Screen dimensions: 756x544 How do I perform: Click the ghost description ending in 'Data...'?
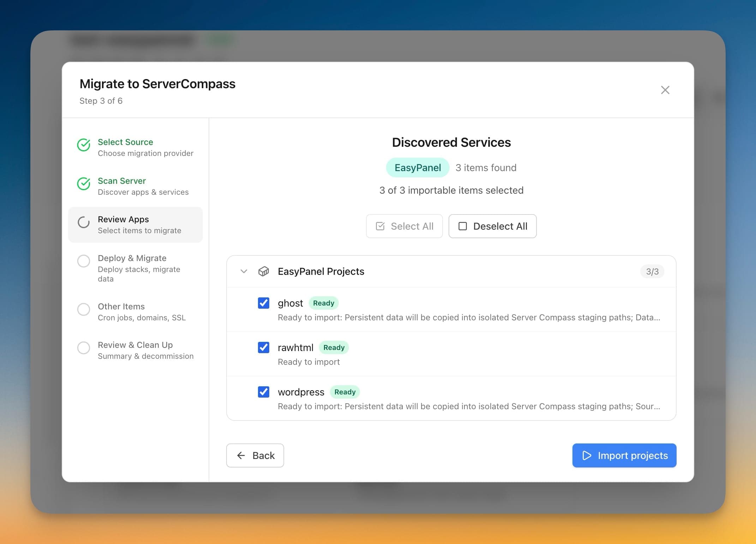[x=469, y=318]
